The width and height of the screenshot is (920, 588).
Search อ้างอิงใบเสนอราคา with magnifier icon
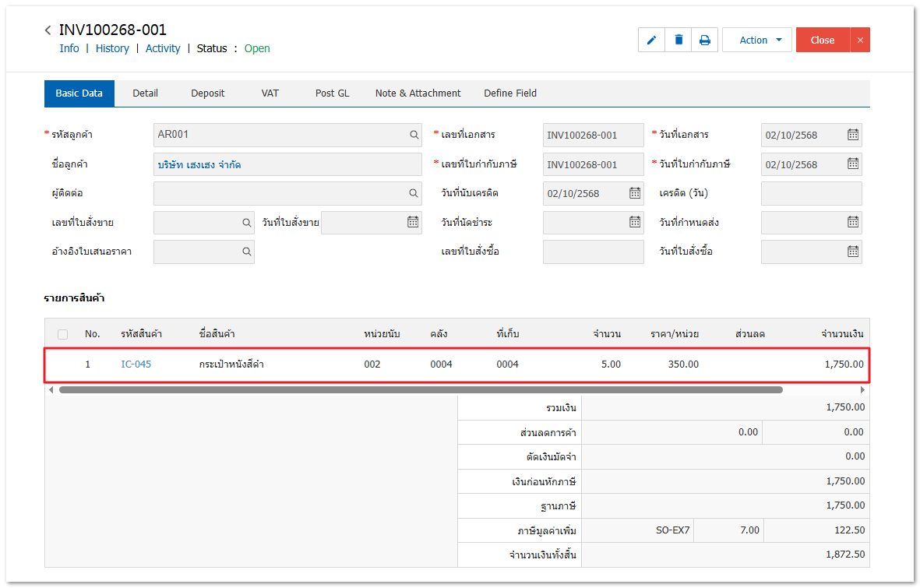[x=246, y=252]
